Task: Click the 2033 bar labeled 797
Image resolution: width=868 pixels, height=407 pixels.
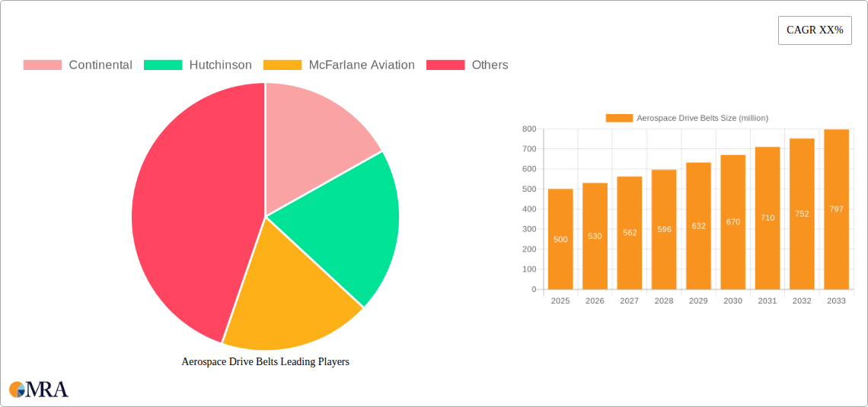Action: [x=837, y=209]
